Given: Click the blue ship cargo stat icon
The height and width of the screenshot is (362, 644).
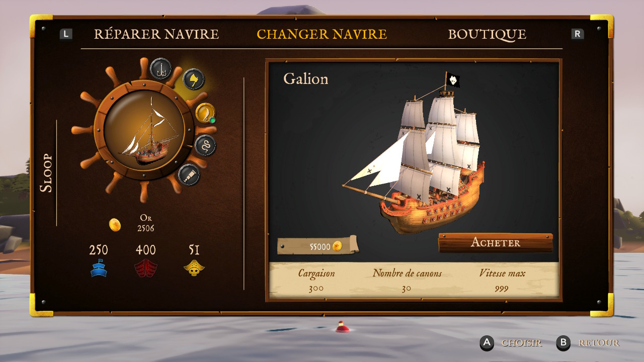Looking at the screenshot, I should pyautogui.click(x=99, y=268).
